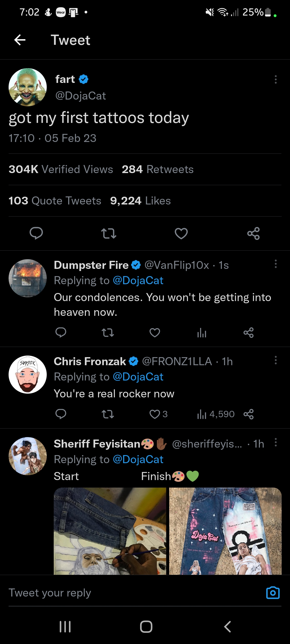Share Chris Fronzak's reply

pos(249,414)
